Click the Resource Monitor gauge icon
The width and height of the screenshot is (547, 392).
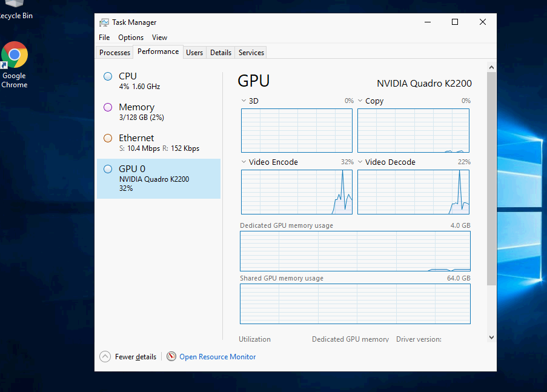171,356
